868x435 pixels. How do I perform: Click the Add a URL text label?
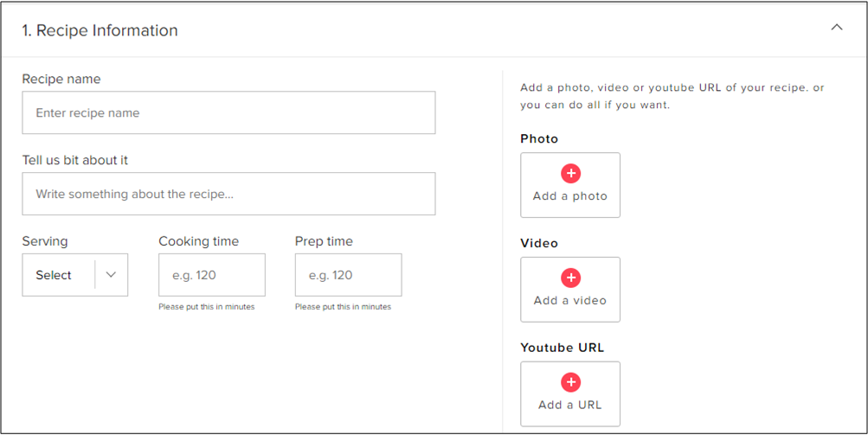tap(570, 405)
